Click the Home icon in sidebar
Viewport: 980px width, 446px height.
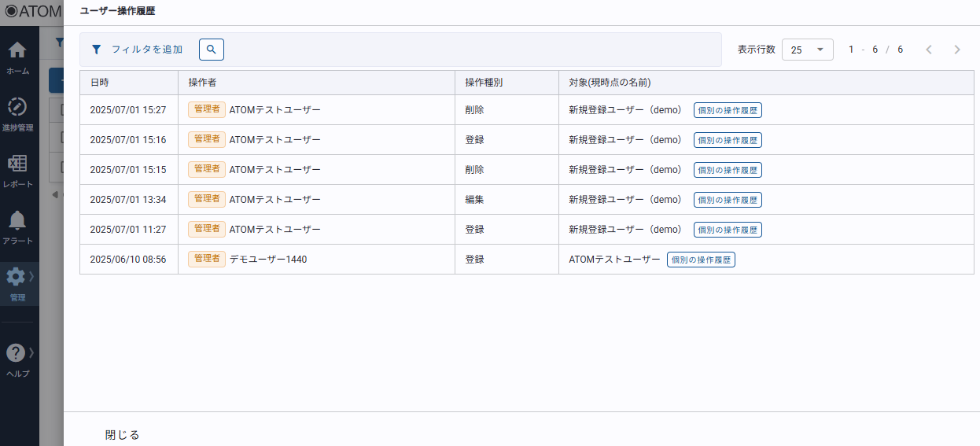[x=17, y=50]
